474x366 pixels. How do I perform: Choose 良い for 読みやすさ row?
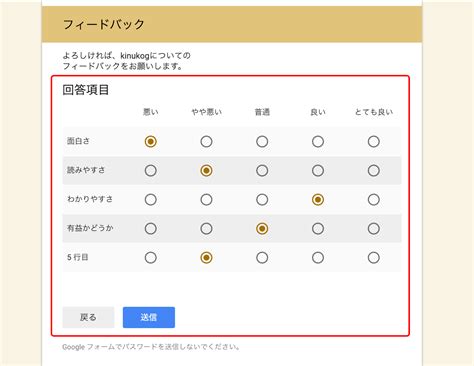pyautogui.click(x=318, y=170)
